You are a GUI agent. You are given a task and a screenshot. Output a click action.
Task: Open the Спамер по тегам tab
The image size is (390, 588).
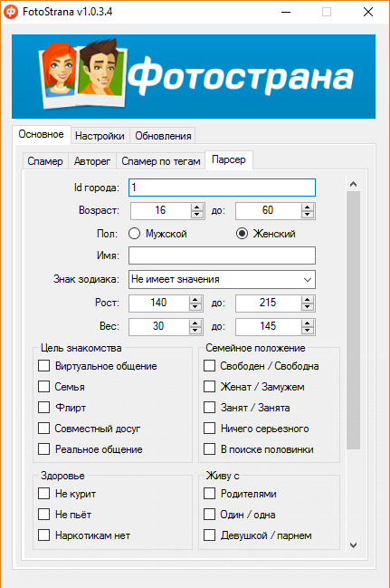pyautogui.click(x=161, y=161)
